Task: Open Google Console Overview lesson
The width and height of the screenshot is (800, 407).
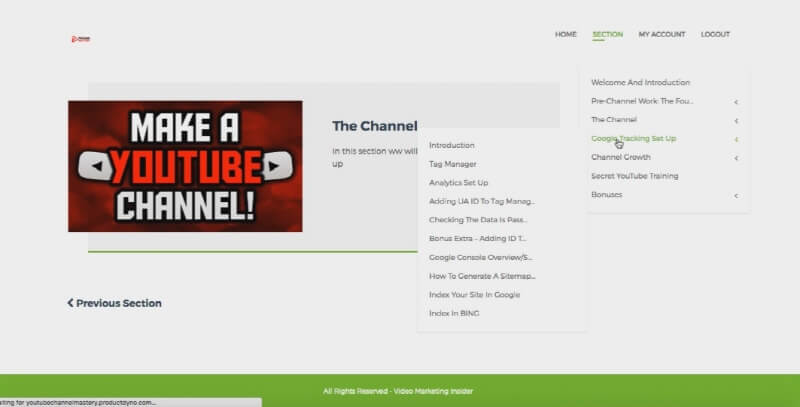Action: click(480, 258)
